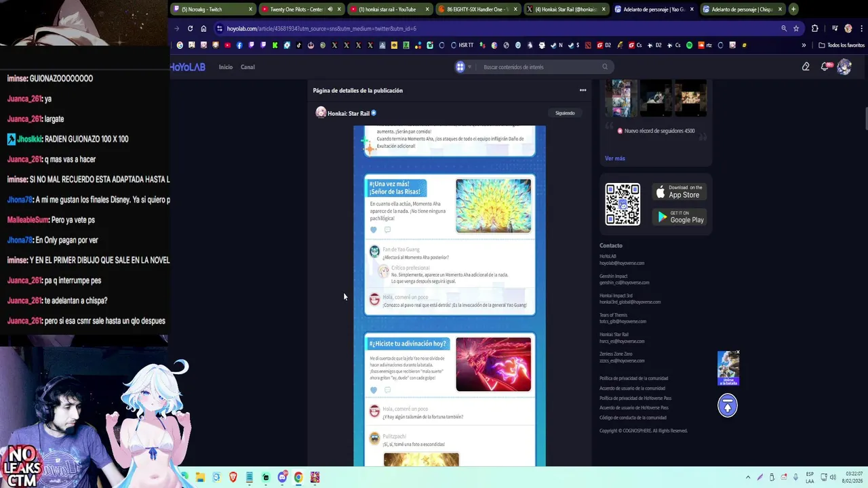Open Google Chrome from the taskbar

(x=298, y=478)
